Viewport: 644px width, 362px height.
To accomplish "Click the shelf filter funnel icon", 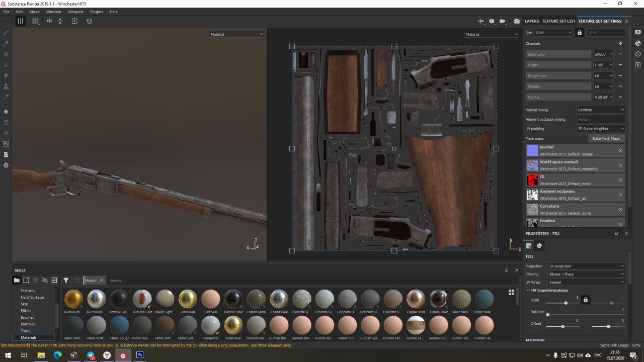I will (x=66, y=280).
